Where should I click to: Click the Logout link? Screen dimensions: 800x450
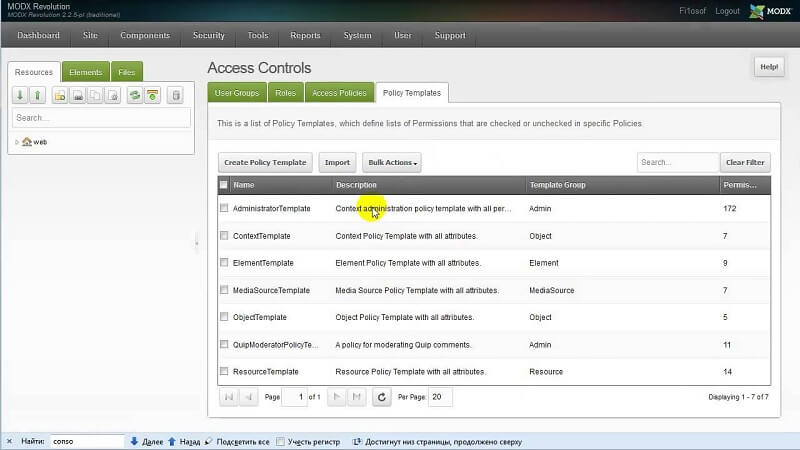pos(727,11)
